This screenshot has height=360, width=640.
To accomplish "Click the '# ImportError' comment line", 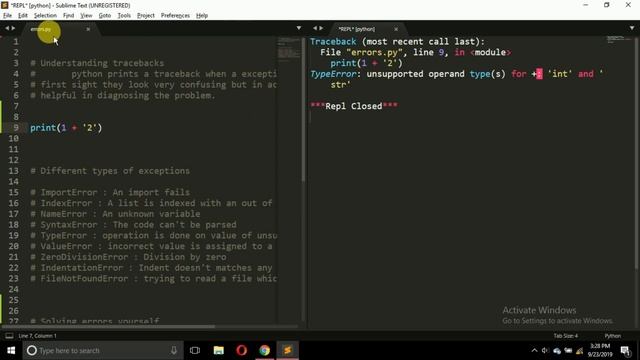I will 110,192.
